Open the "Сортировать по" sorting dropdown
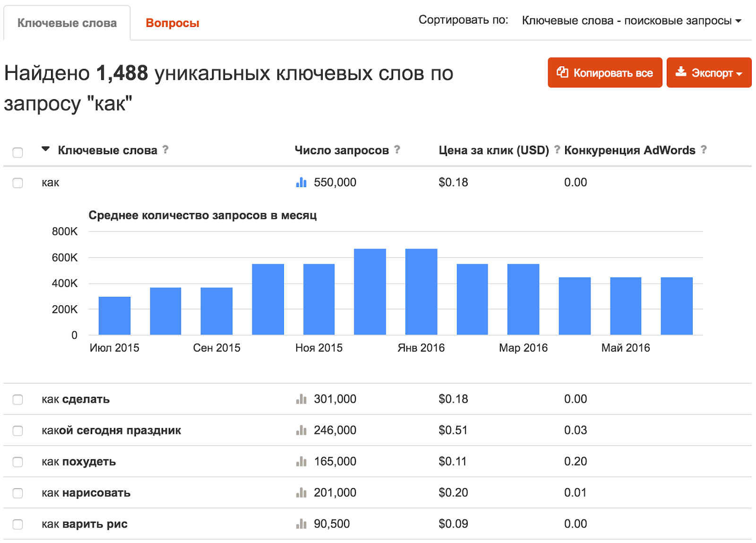Image resolution: width=756 pixels, height=543 pixels. coord(631,21)
